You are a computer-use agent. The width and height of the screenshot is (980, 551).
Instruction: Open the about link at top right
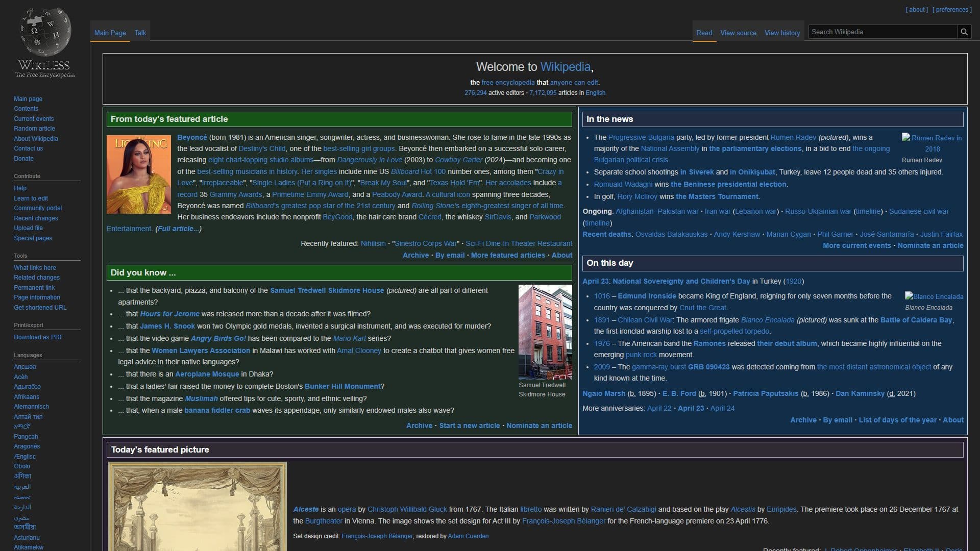pos(917,10)
